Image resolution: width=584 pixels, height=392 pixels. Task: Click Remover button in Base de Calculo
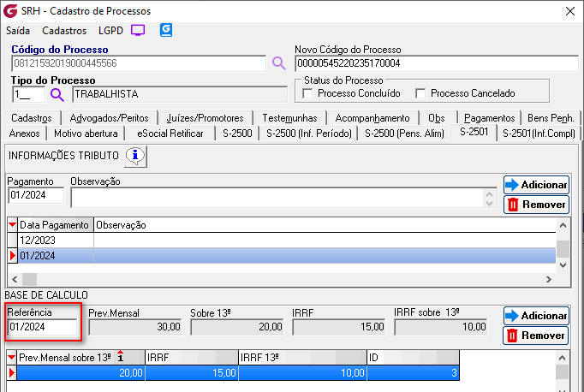point(536,335)
